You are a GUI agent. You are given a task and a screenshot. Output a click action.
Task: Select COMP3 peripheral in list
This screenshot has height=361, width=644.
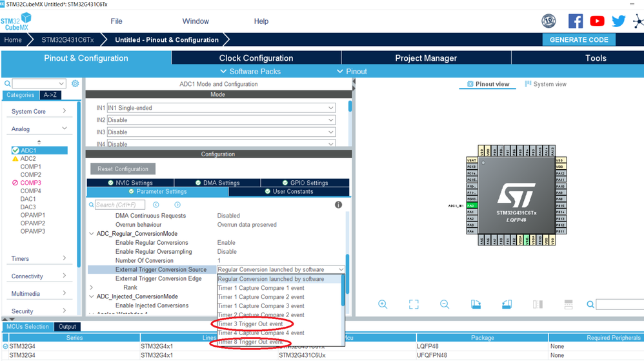pos(30,183)
